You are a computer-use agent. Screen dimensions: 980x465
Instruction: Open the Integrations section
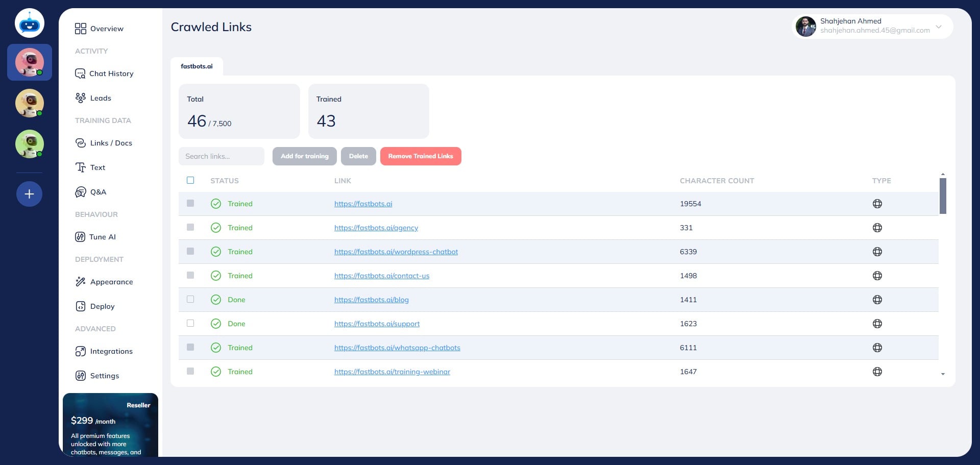[81, 351]
